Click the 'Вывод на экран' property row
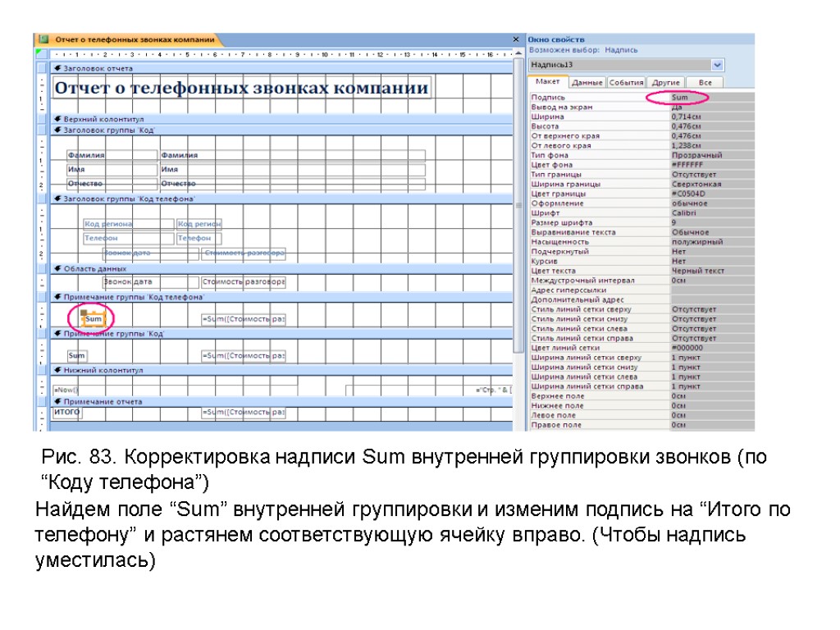Screen dimensions: 840x630 pyautogui.click(x=641, y=107)
